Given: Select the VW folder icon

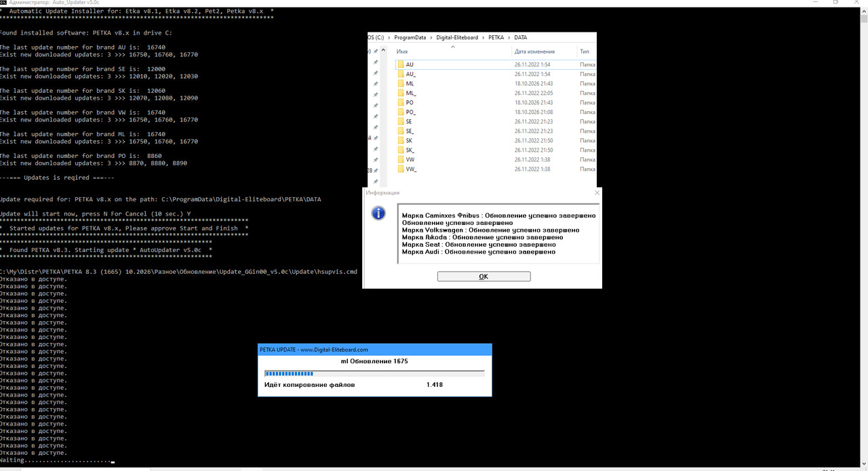Looking at the screenshot, I should click(401, 159).
